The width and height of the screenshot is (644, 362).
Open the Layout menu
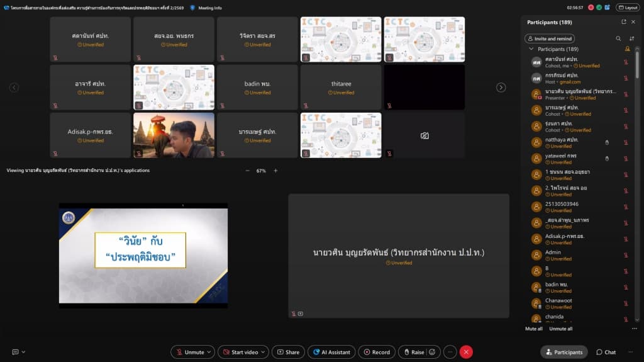(628, 8)
